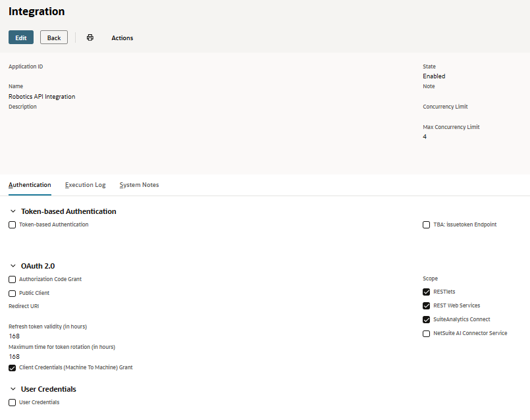Enable NetSuite AI Connector Service scope

click(427, 334)
